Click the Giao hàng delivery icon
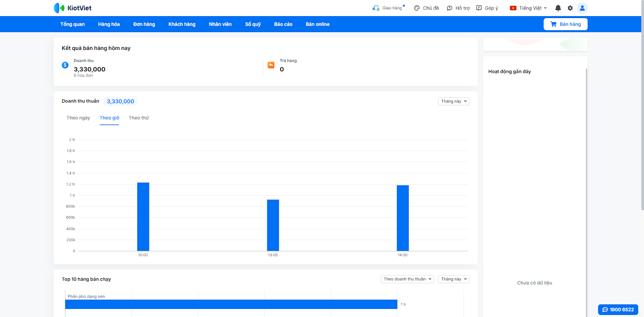 click(376, 8)
